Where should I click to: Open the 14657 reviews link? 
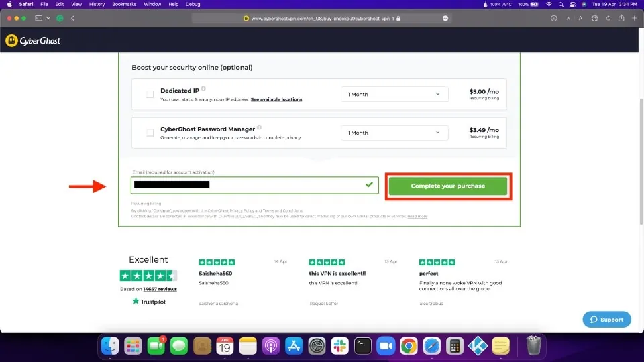160,289
